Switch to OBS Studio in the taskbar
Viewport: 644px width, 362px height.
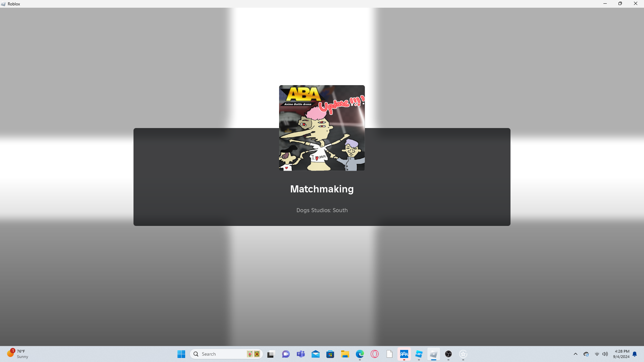point(448,354)
